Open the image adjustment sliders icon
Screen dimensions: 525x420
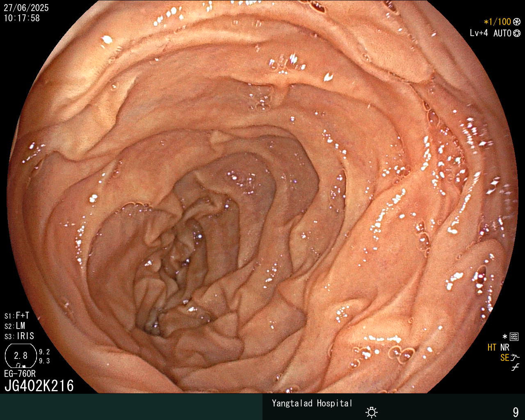pyautogui.click(x=514, y=337)
